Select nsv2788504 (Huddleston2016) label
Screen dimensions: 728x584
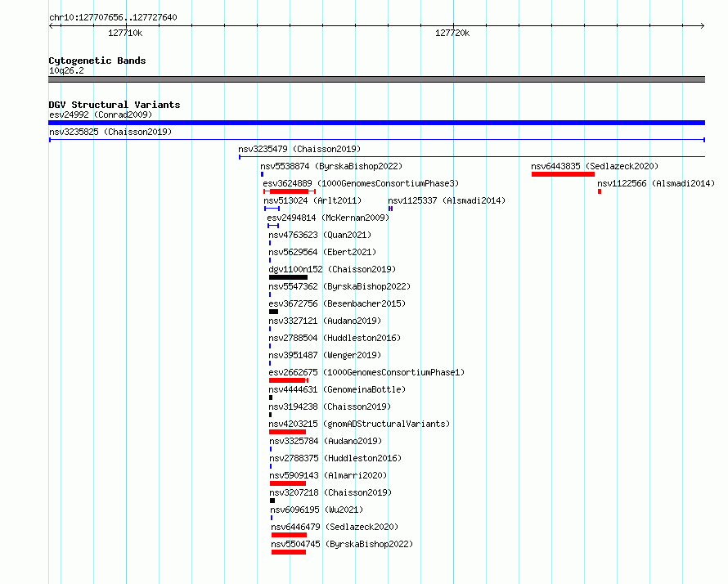pos(335,338)
